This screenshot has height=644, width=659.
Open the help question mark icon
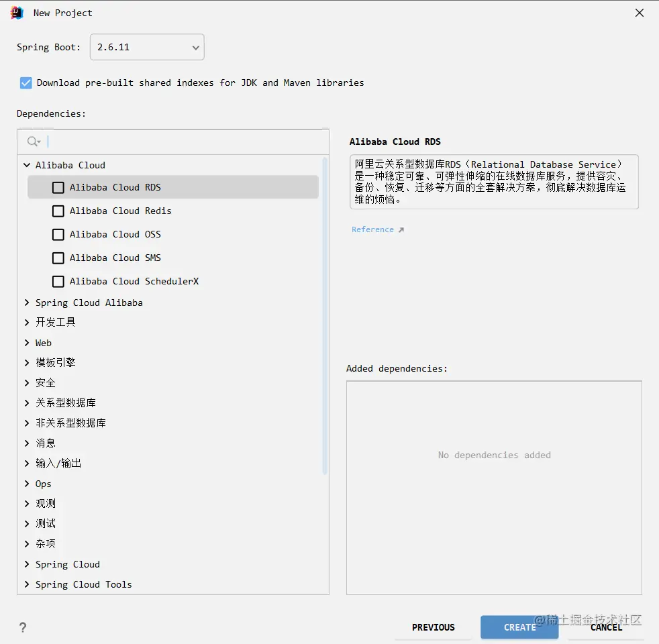(22, 627)
